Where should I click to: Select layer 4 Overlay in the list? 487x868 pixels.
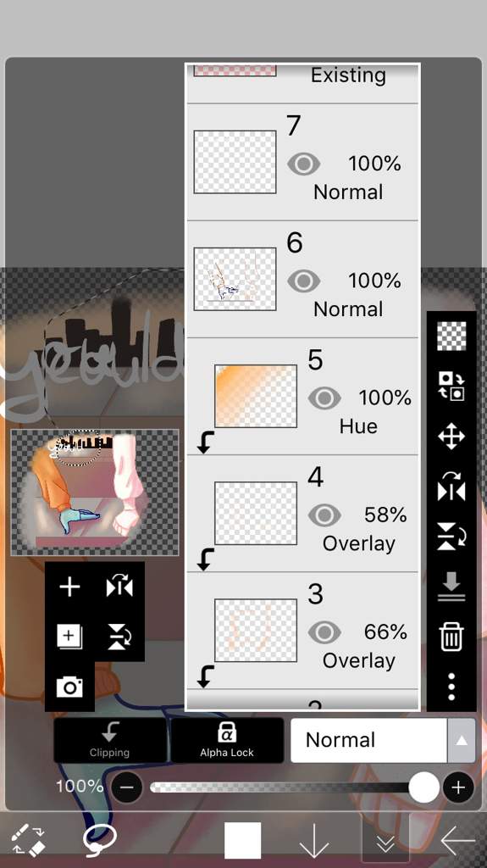coord(302,513)
